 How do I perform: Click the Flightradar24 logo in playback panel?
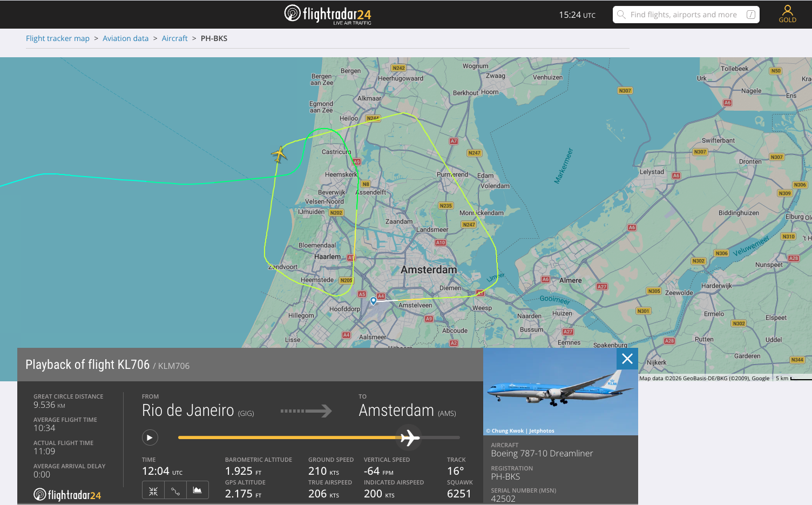[67, 495]
